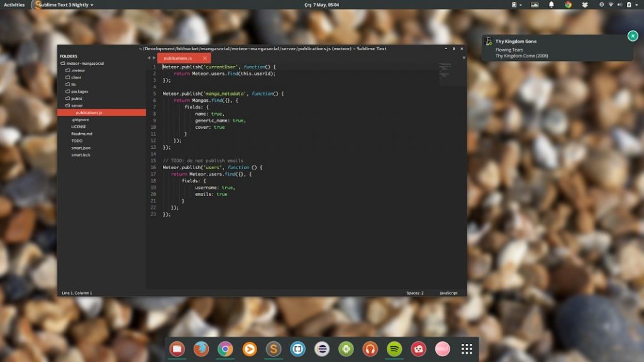The width and height of the screenshot is (644, 362).
Task: Open the Eclipse icon in the dock
Action: pyautogui.click(x=321, y=349)
